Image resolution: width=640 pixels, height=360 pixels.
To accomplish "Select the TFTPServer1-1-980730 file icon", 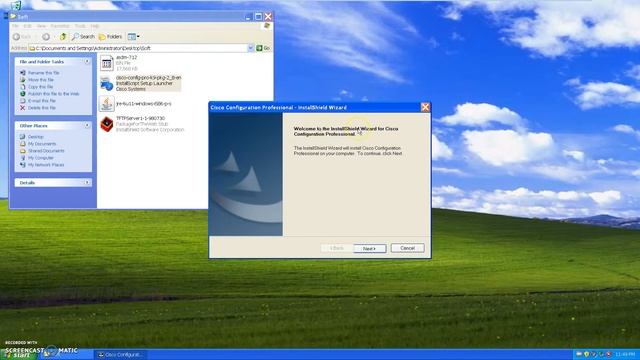I will click(x=107, y=124).
